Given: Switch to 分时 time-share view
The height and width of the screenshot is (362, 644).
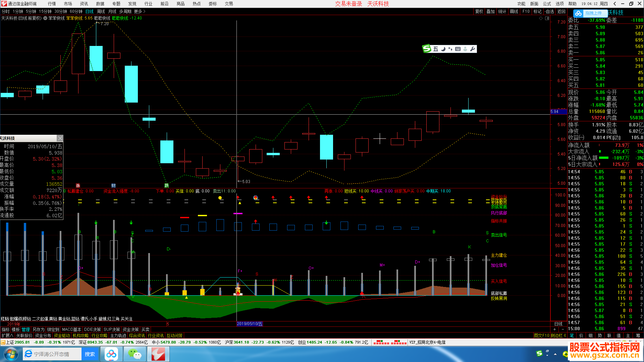Looking at the screenshot, I should (5, 11).
